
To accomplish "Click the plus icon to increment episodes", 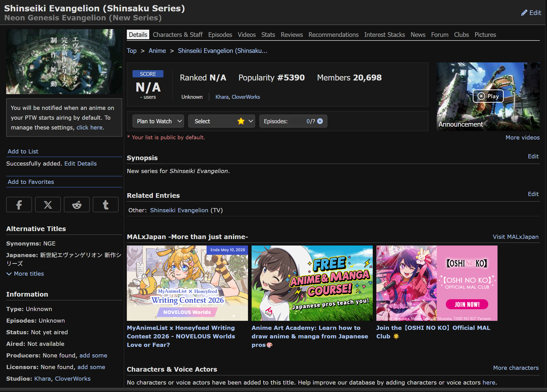I will point(320,121).
